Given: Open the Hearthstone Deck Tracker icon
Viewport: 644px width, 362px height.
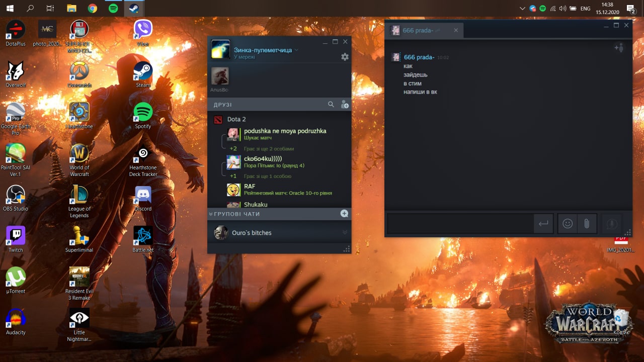Looking at the screenshot, I should tap(143, 160).
